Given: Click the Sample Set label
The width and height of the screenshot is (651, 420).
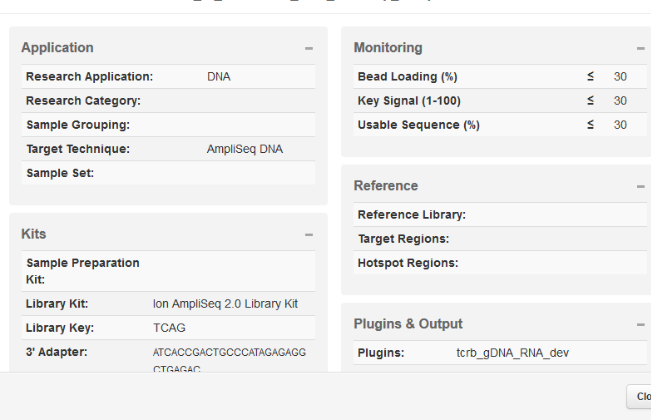Looking at the screenshot, I should tap(60, 173).
